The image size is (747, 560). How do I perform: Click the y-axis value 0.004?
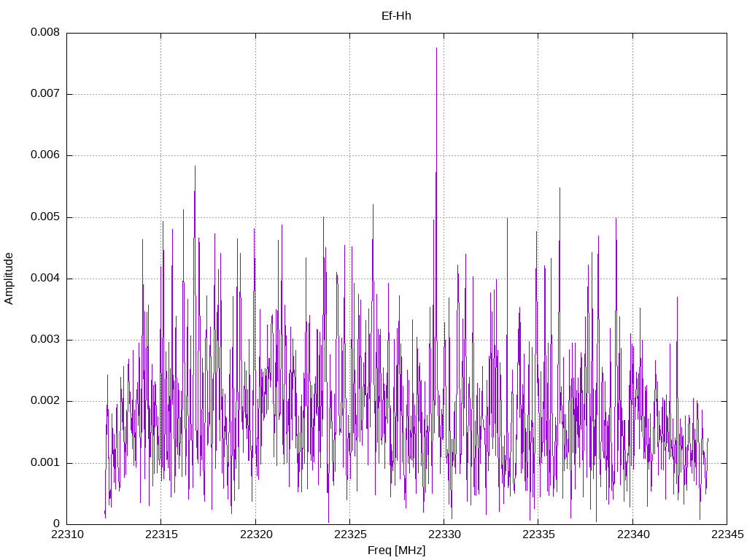click(45, 279)
